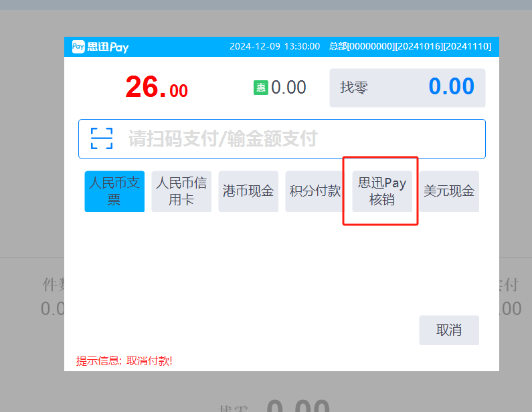Select 人民币信用卡 payment method
532x412 pixels.
click(181, 191)
